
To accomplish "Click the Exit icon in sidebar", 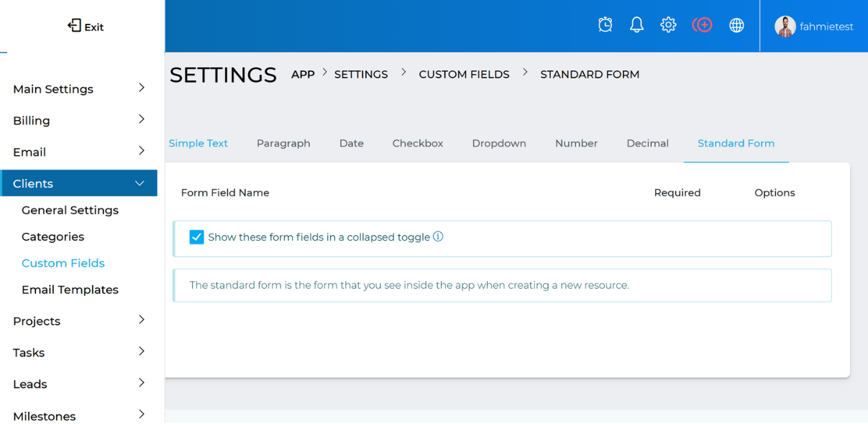I will 74,26.
